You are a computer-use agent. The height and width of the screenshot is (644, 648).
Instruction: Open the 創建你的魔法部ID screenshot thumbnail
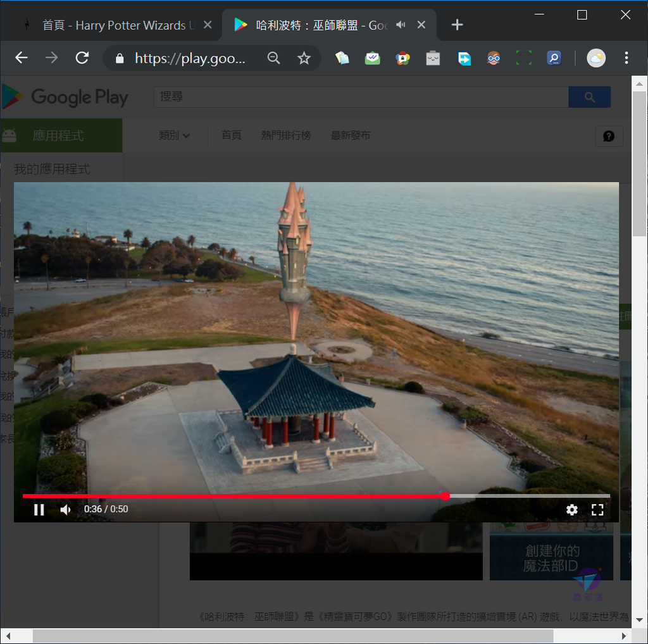pos(551,552)
